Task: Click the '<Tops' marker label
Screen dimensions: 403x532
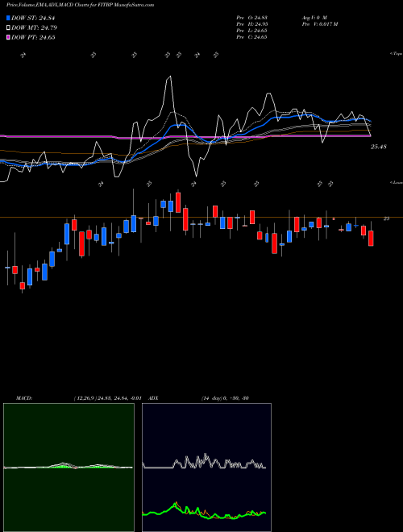Action: [x=397, y=54]
